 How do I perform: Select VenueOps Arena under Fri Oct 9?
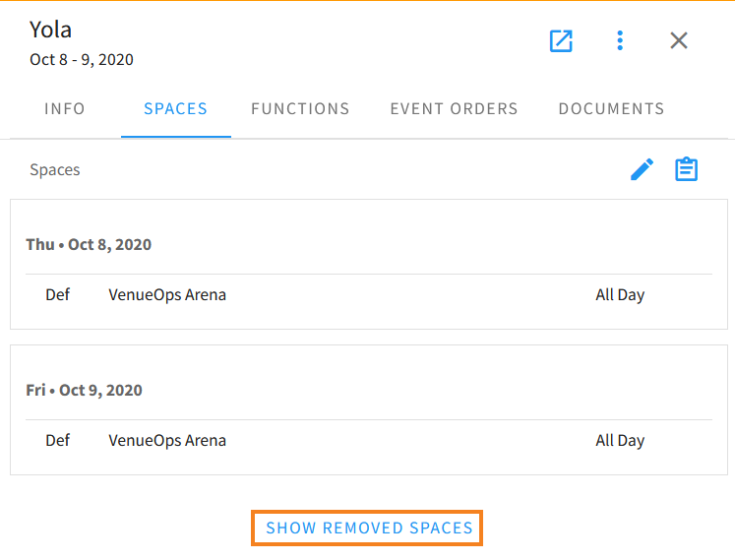pos(167,440)
